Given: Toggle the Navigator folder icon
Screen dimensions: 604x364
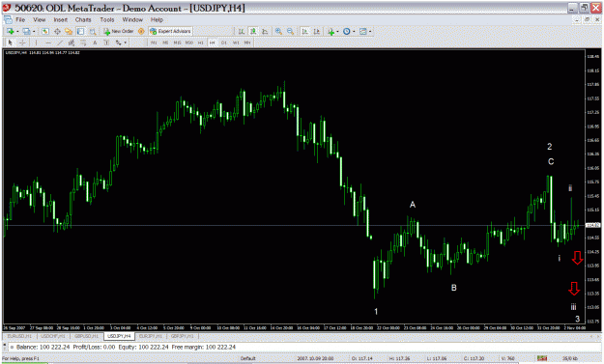Looking at the screenshot, I should click(x=69, y=31).
